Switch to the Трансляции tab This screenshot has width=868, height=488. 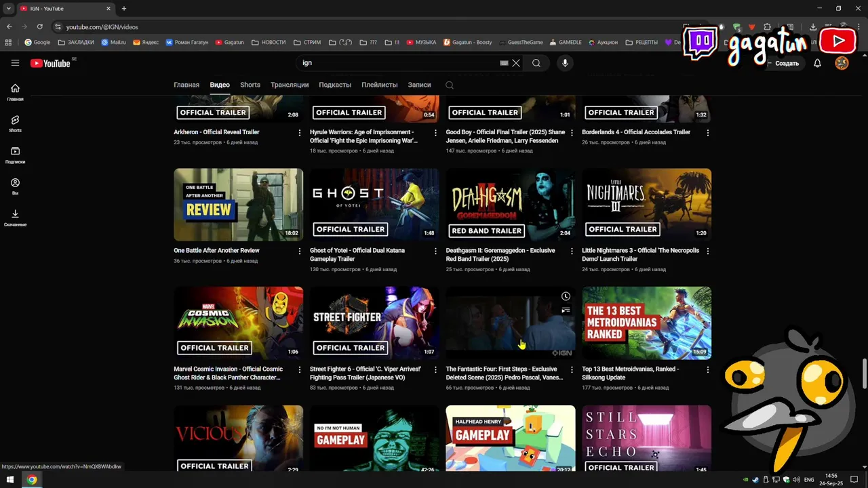(290, 85)
